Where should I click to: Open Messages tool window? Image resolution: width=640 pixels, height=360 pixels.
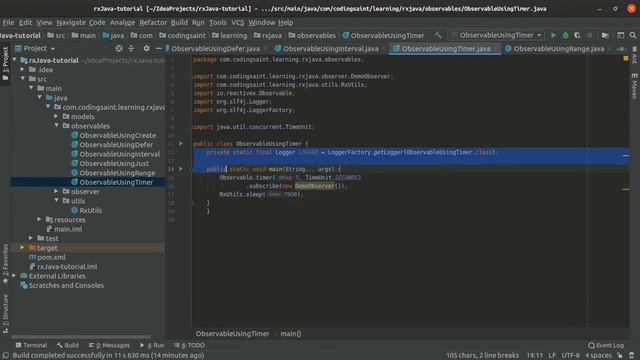109,345
